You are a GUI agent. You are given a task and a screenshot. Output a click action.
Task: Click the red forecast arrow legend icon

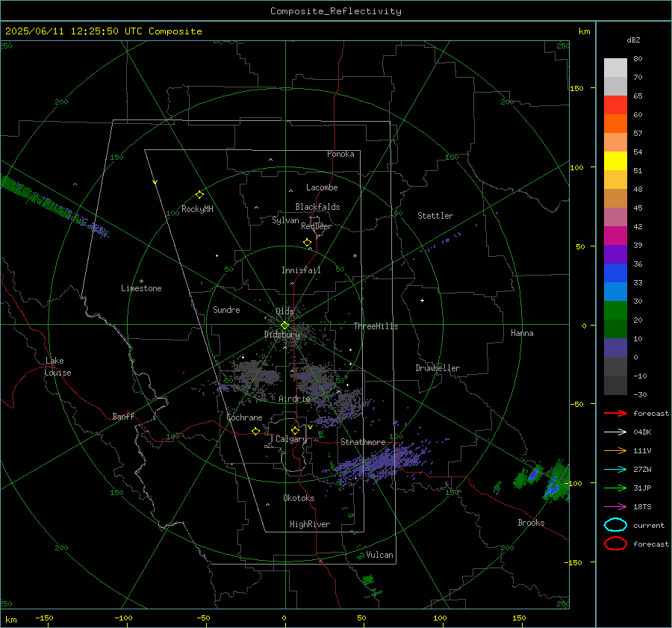point(615,413)
